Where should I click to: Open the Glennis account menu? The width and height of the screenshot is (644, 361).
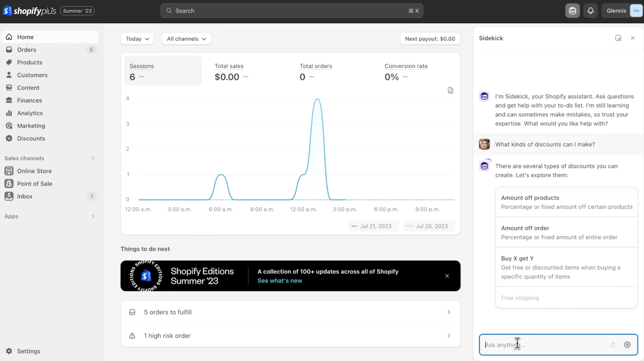point(622,11)
